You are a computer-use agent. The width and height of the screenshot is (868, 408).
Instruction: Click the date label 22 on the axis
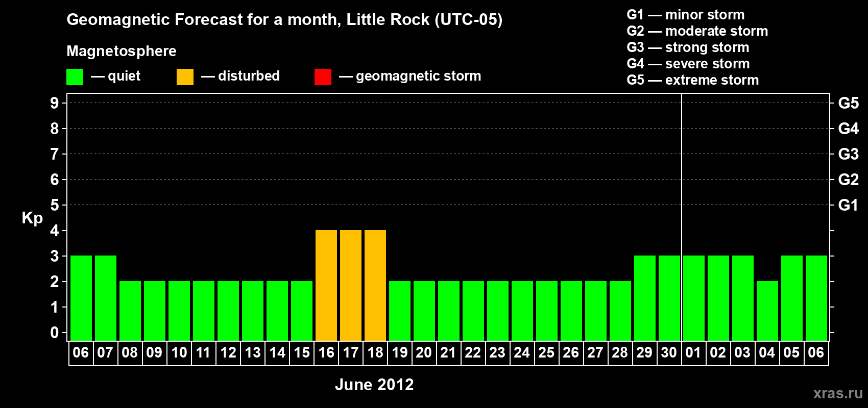[473, 353]
